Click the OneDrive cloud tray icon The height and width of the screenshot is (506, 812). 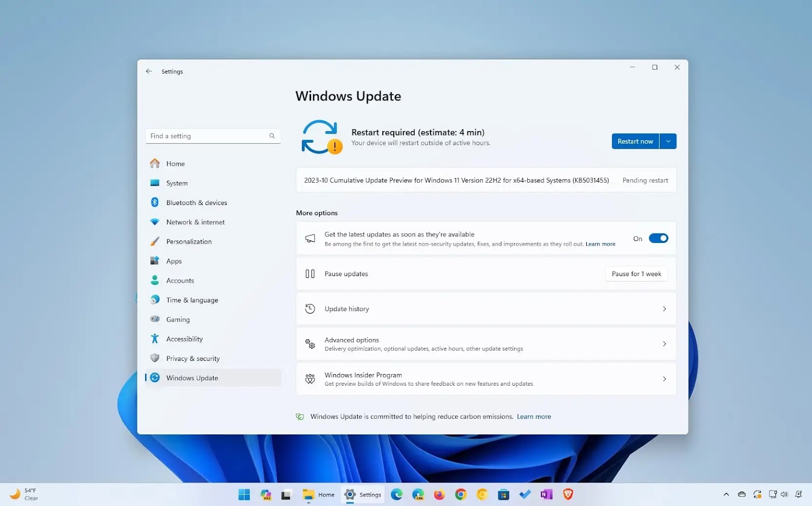(742, 494)
